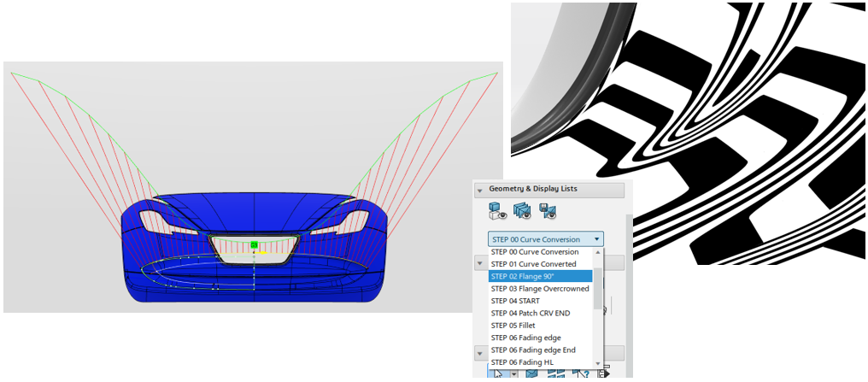Viewport: 868px width, 382px height.
Task: Click the save disk with eye display list icon
Action: pos(548,211)
